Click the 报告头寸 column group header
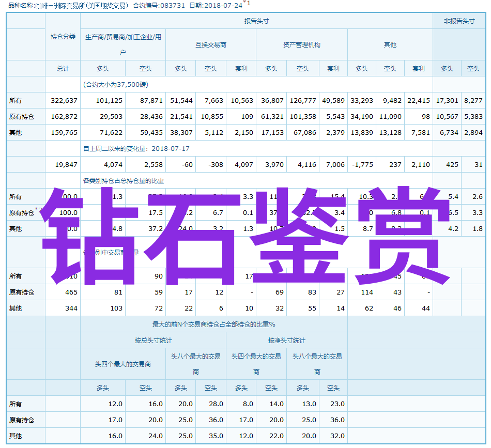 point(256,21)
